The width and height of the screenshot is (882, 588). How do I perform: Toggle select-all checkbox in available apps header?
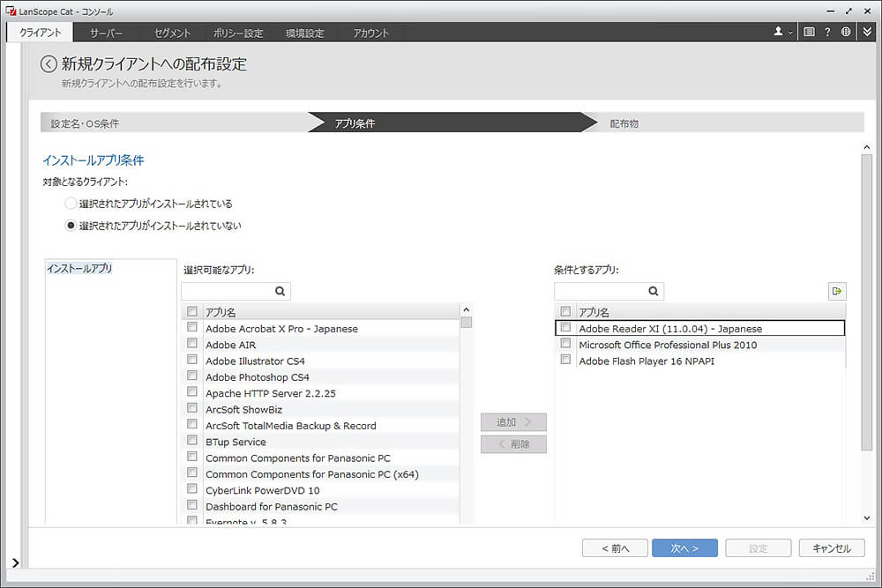pos(192,311)
